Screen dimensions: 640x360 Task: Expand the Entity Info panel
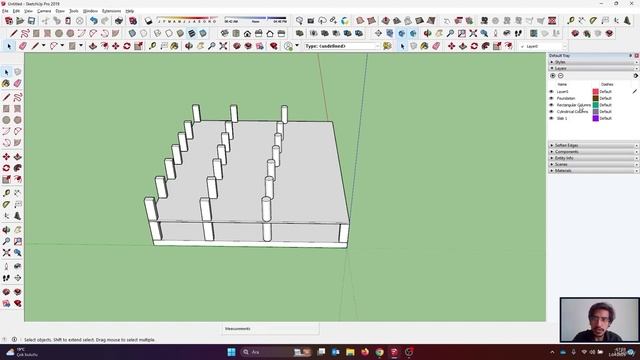click(x=593, y=158)
